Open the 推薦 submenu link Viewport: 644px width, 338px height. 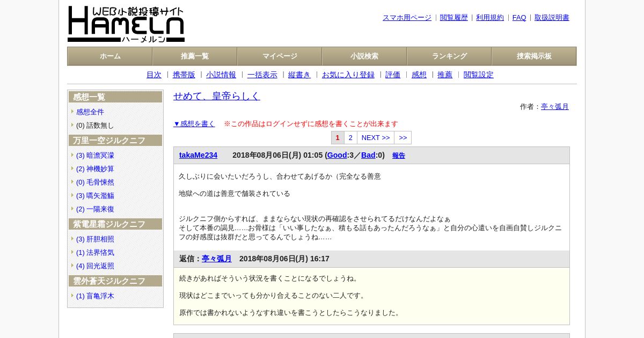coord(445,75)
